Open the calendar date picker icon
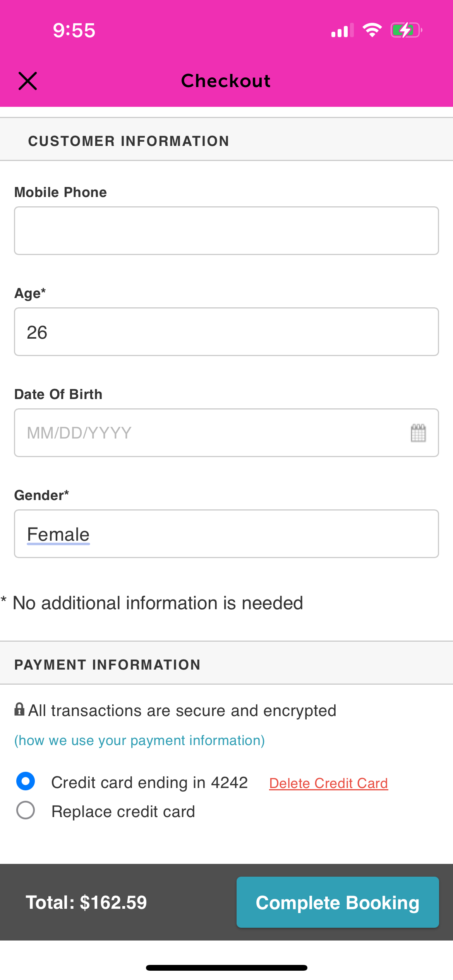Image resolution: width=453 pixels, height=980 pixels. click(418, 433)
